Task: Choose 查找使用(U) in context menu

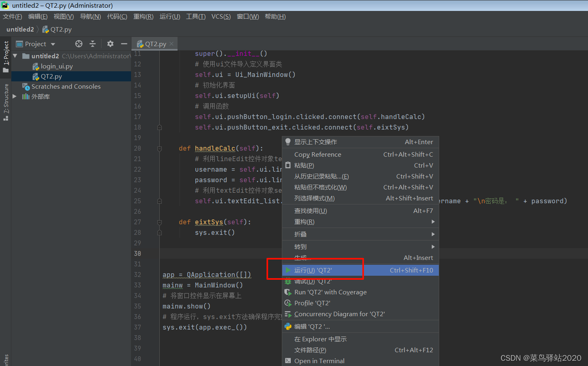Action: (360, 211)
